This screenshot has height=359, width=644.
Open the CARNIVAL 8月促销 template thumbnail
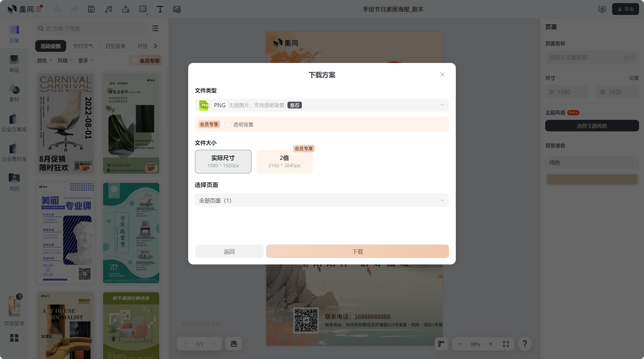click(x=66, y=124)
